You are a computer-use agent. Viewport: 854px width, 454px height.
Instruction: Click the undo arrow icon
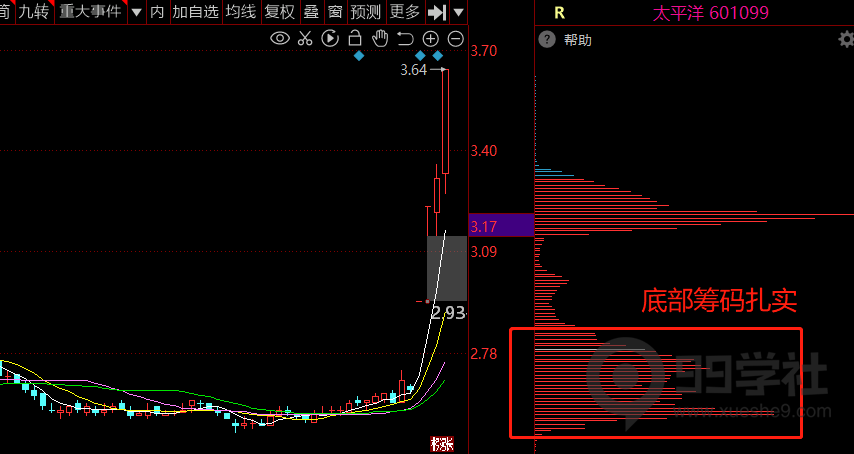coord(405,39)
